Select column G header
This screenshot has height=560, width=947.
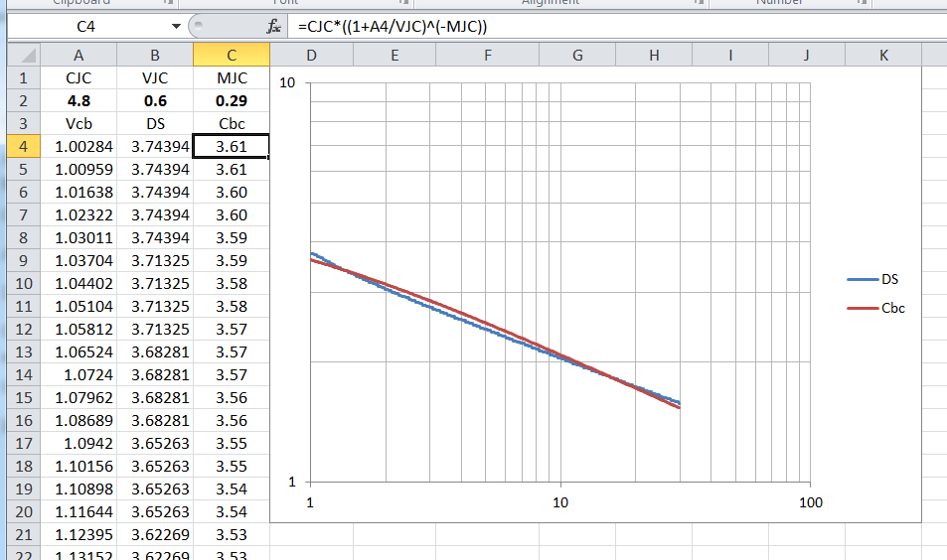click(577, 56)
